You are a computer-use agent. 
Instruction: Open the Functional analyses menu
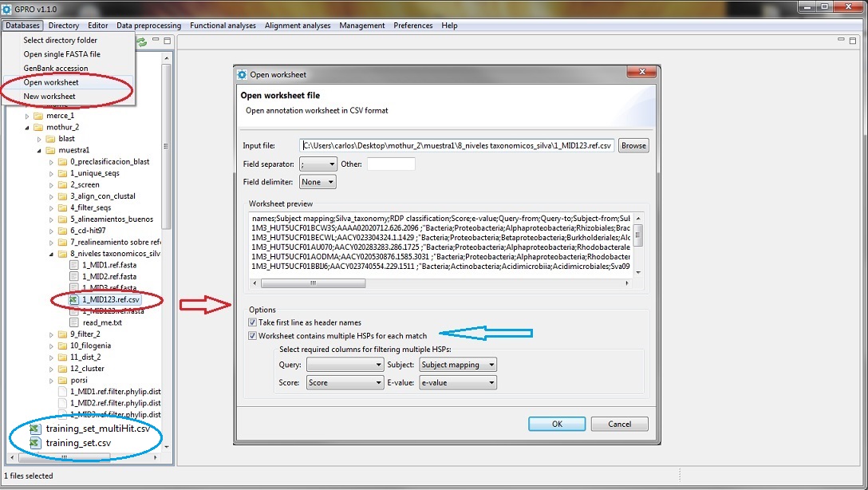pos(223,26)
